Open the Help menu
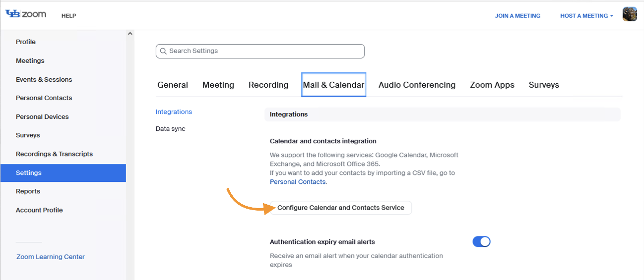 (x=69, y=16)
